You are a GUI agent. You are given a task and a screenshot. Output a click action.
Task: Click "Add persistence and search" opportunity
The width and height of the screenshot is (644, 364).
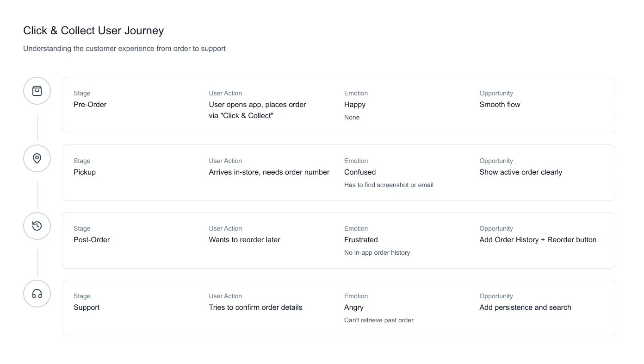tap(525, 308)
